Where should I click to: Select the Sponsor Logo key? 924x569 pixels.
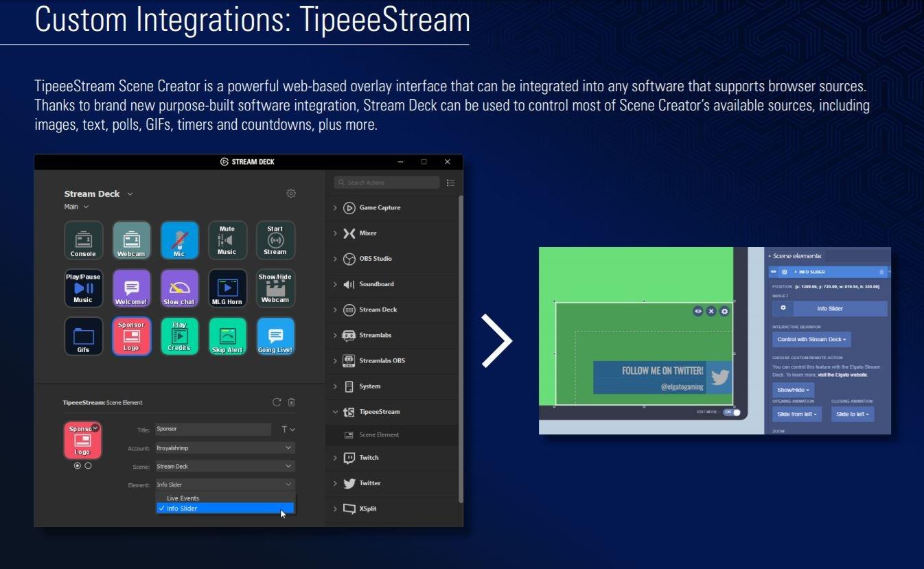point(131,336)
